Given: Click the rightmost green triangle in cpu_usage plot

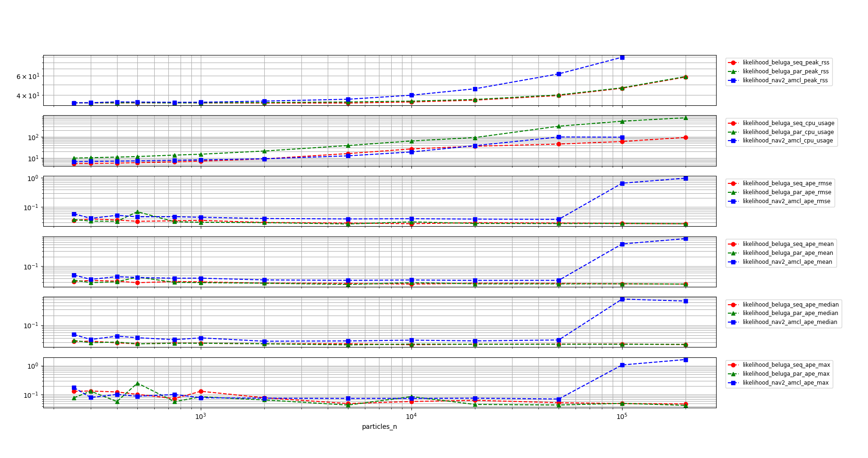Looking at the screenshot, I should tap(686, 117).
